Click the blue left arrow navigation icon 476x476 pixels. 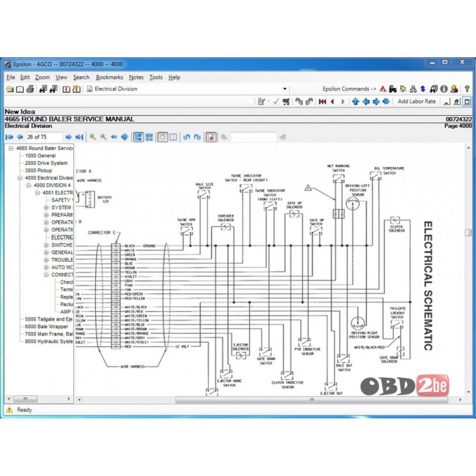[366, 102]
